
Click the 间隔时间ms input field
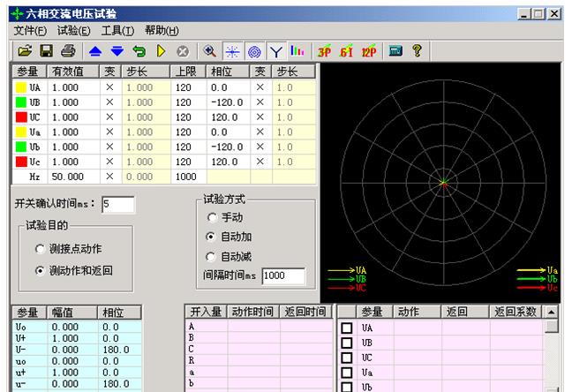click(282, 275)
